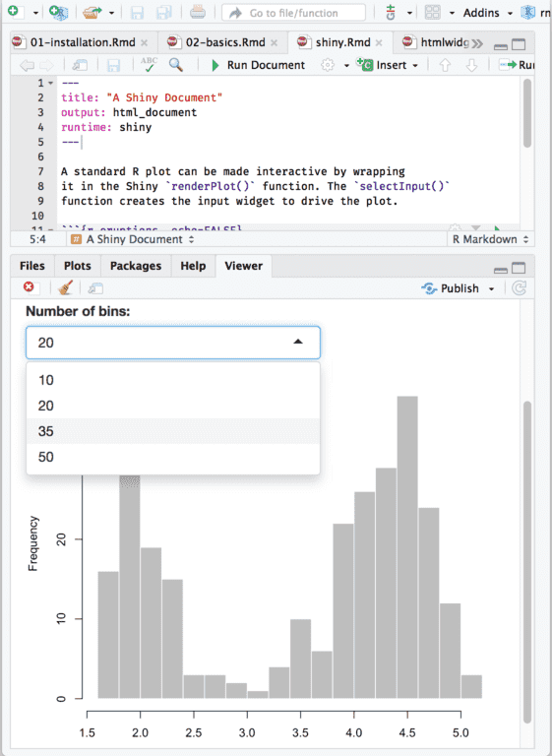Click the main toolbar Save icon
The width and height of the screenshot is (552, 756).
pos(137,12)
